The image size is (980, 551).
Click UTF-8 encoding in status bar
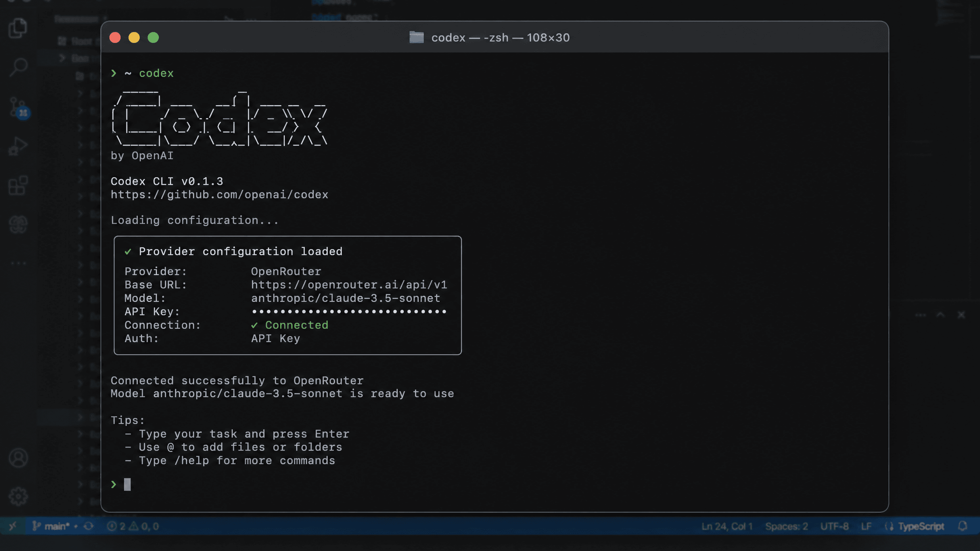pyautogui.click(x=834, y=526)
